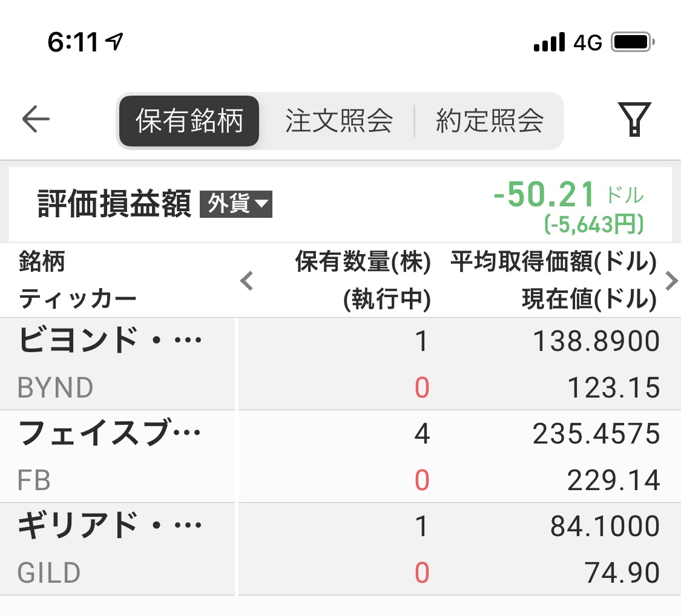Tap the 保有数量(株) column header
Viewport: 681px width, 616px height.
point(363,262)
